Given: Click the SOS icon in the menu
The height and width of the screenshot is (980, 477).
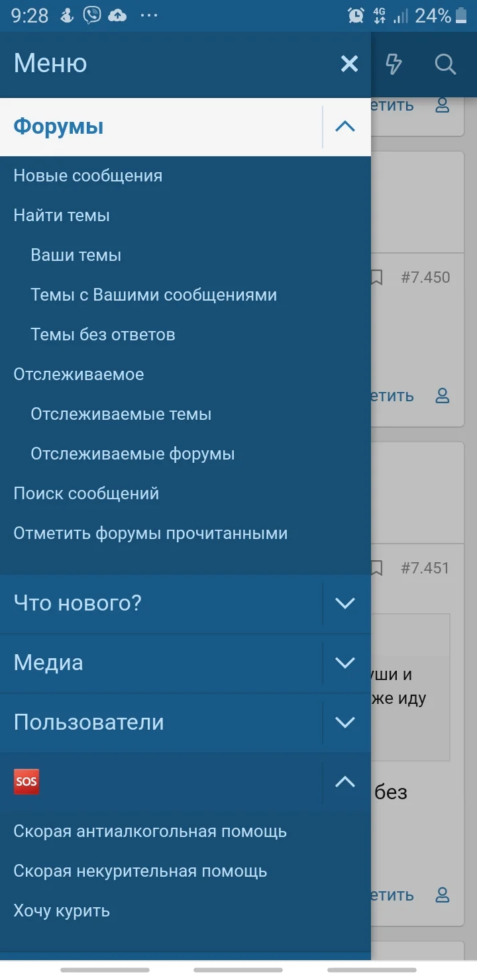Looking at the screenshot, I should pos(26,781).
